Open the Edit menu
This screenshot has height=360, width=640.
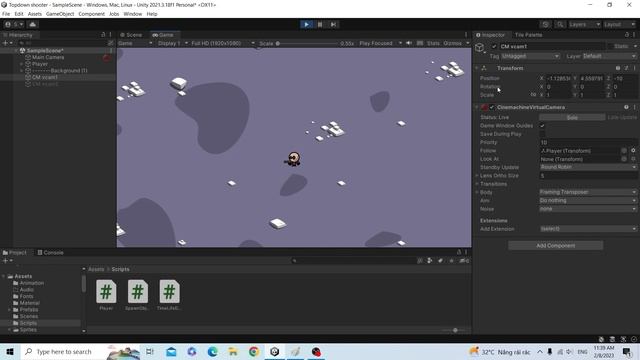(19, 14)
